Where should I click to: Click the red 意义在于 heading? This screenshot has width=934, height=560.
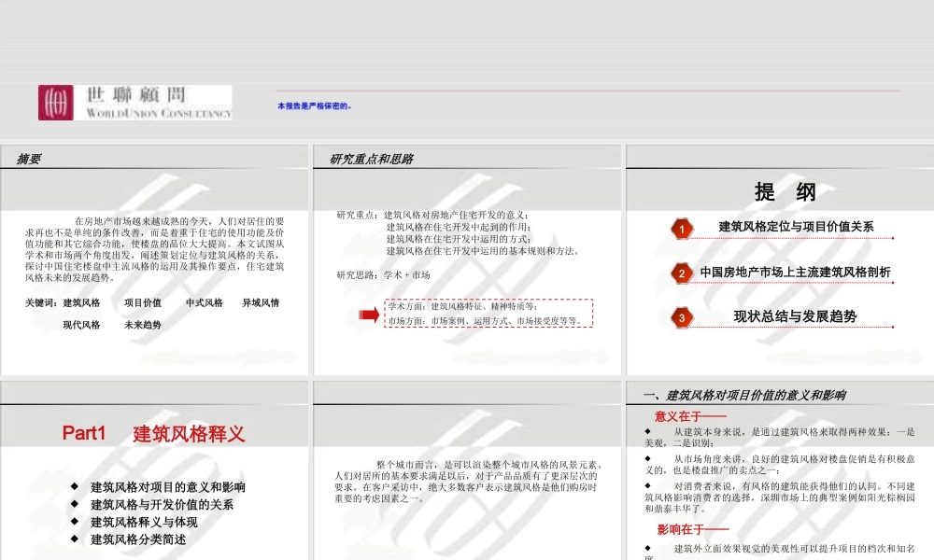(690, 416)
